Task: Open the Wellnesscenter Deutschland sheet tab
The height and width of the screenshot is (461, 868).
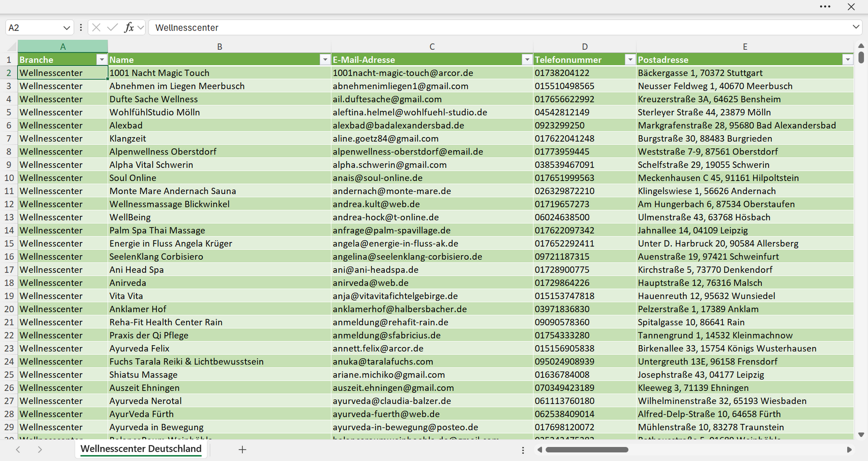Action: (141, 449)
